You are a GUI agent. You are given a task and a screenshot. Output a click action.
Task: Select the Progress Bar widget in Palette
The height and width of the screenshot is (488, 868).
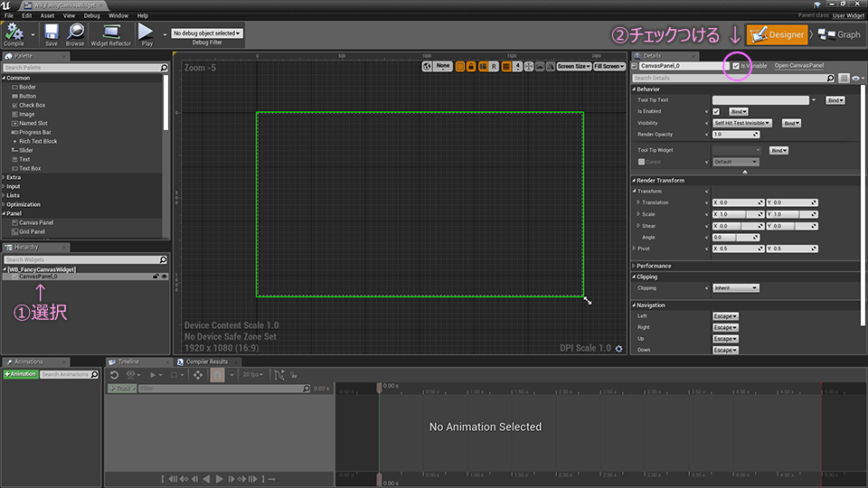pyautogui.click(x=35, y=132)
